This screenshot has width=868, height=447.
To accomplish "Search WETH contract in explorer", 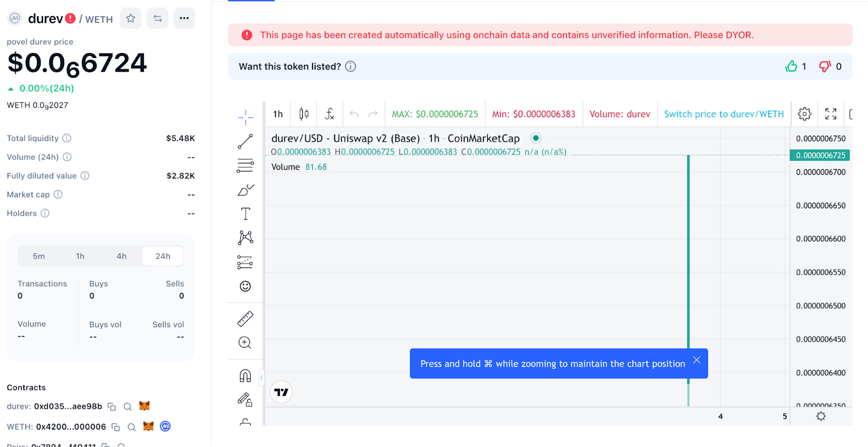I will pyautogui.click(x=131, y=427).
